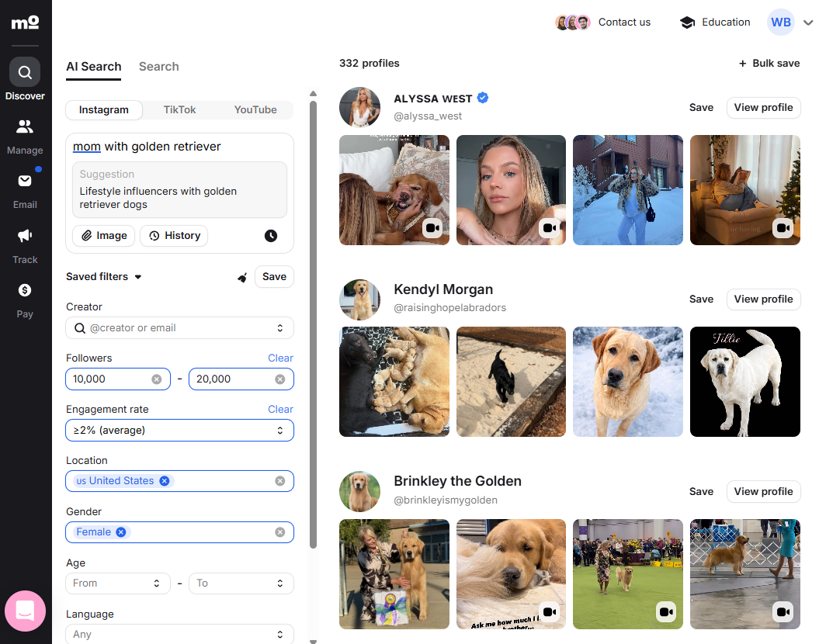Expand the Saved filters dropdown
The height and width of the screenshot is (644, 819).
[138, 277]
